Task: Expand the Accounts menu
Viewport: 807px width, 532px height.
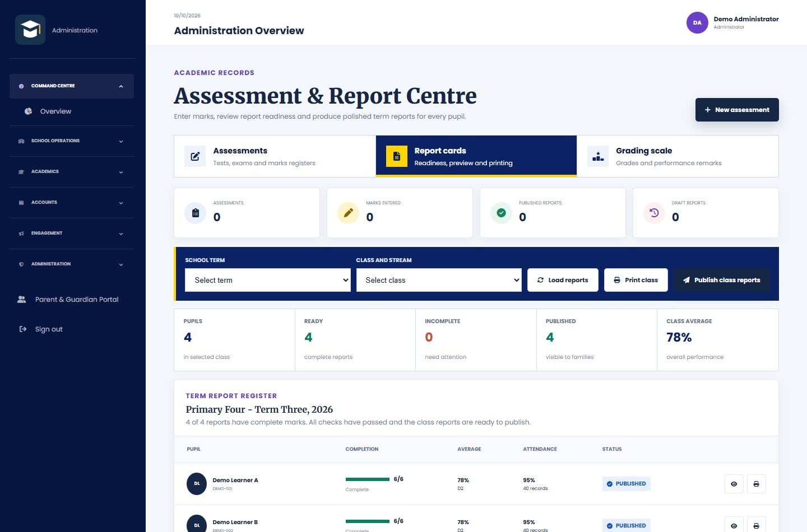Action: point(72,203)
